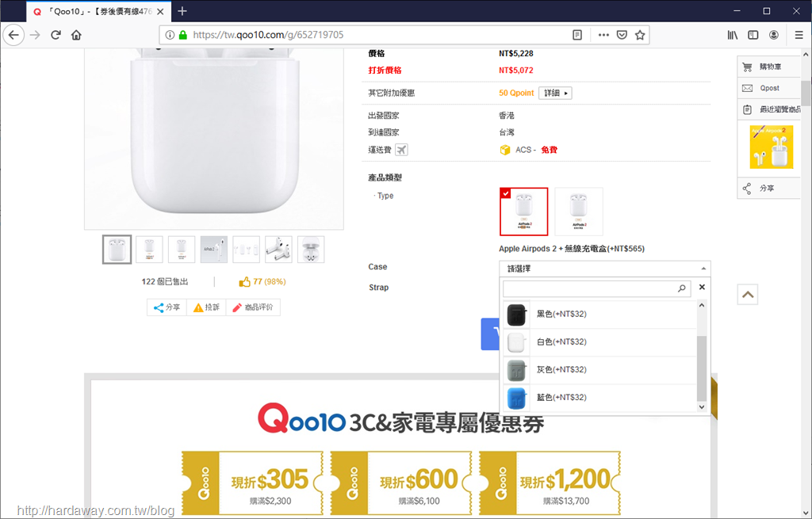Click the browser forward arrow

[x=35, y=35]
